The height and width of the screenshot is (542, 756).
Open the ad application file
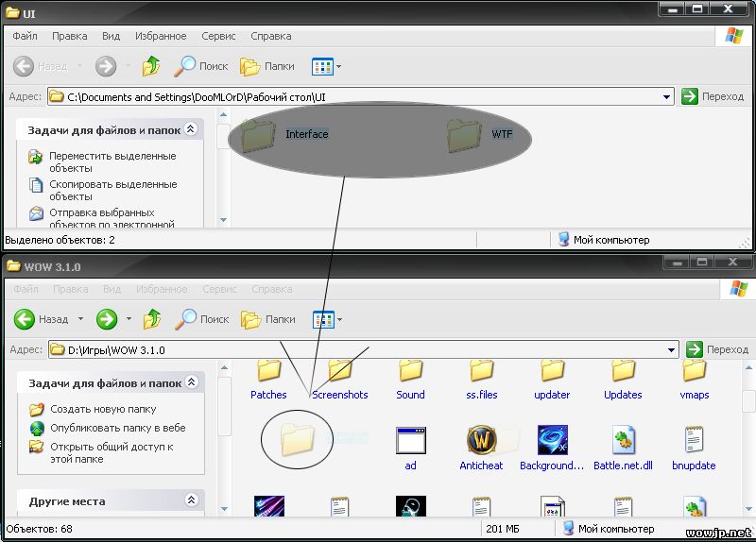click(x=411, y=441)
